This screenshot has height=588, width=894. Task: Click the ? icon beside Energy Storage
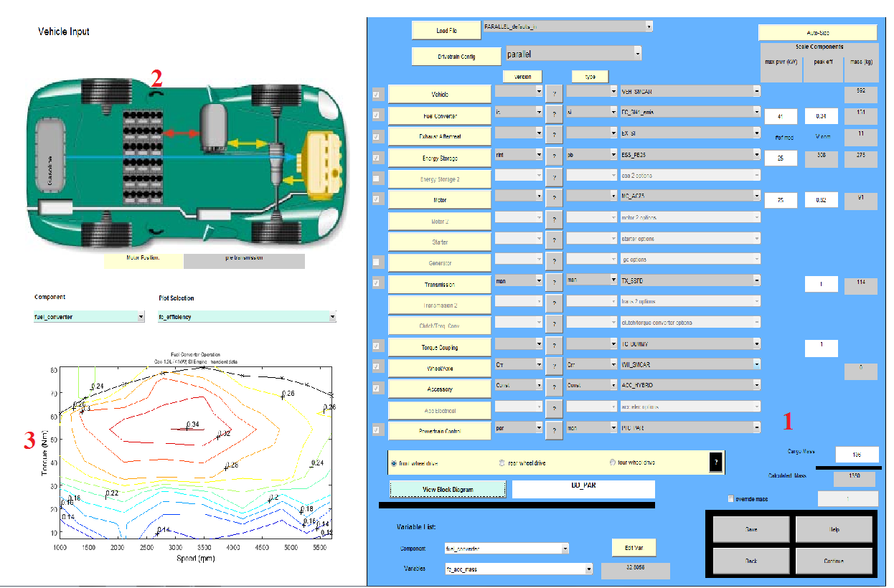point(554,156)
